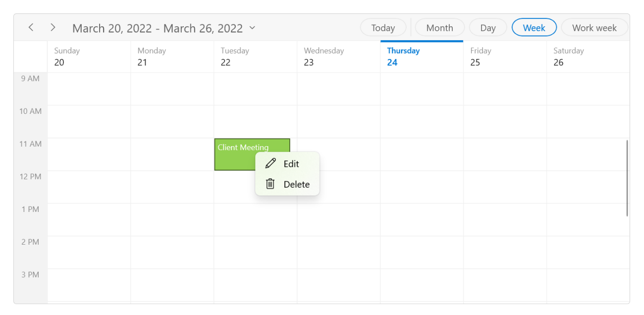Viewport: 644px width, 315px height.
Task: Switch to Day view
Action: click(x=487, y=27)
